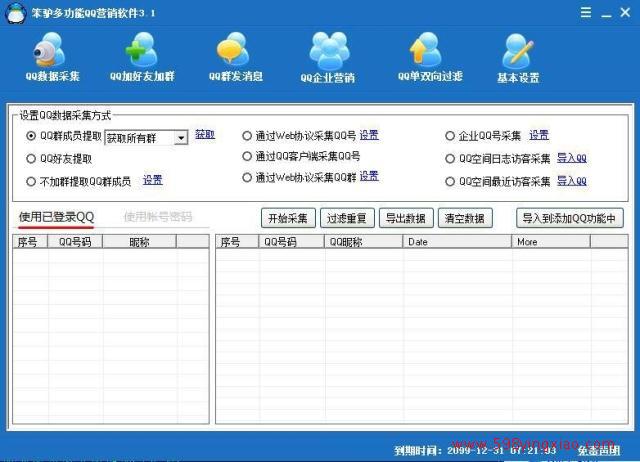The height and width of the screenshot is (462, 640).
Task: Click the More column header
Action: coord(551,242)
